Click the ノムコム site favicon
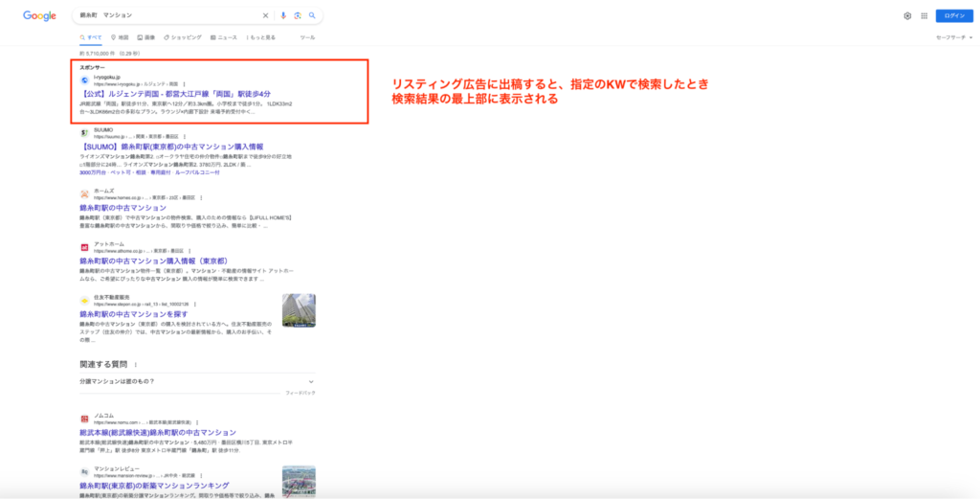Screen dimensions: 980x499 point(84,419)
